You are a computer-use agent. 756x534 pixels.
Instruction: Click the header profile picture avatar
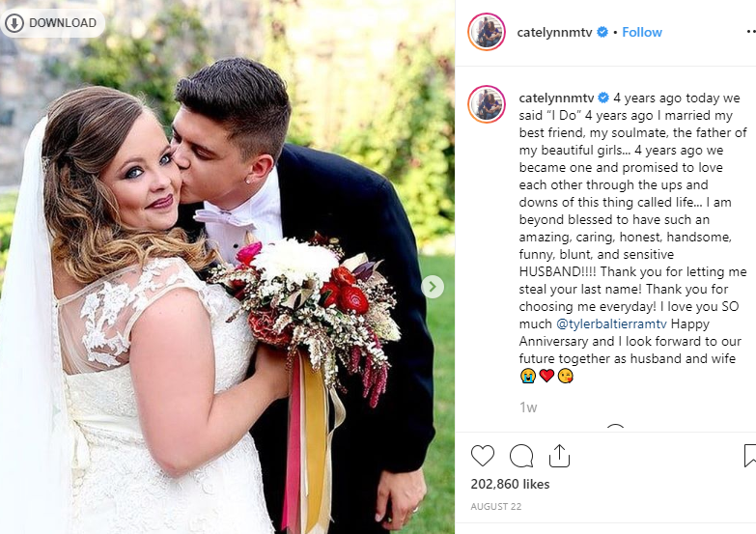[487, 32]
